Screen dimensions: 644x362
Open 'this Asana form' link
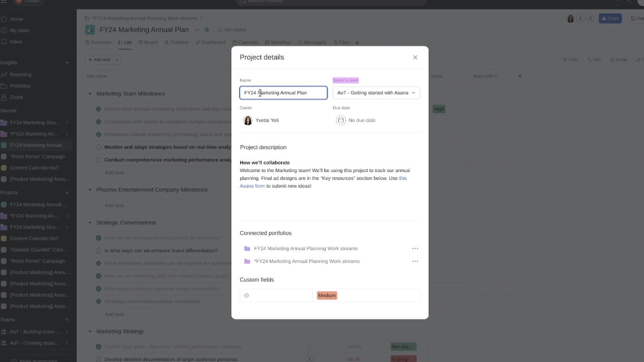click(323, 182)
